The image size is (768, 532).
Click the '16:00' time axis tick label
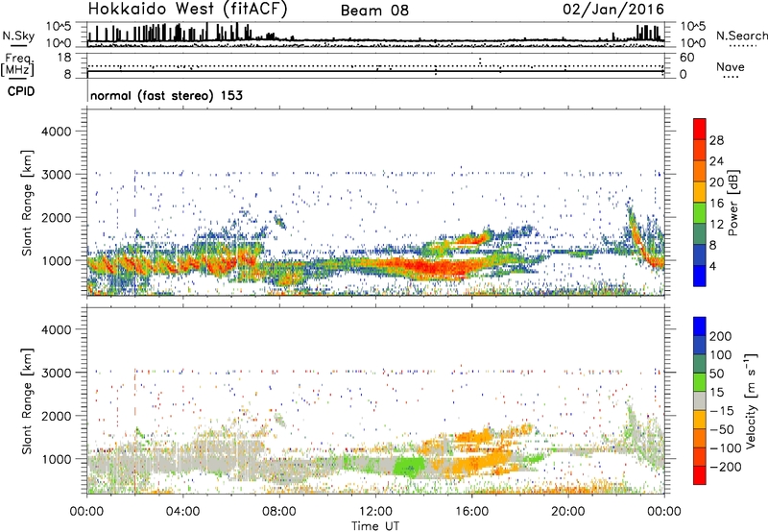point(471,512)
